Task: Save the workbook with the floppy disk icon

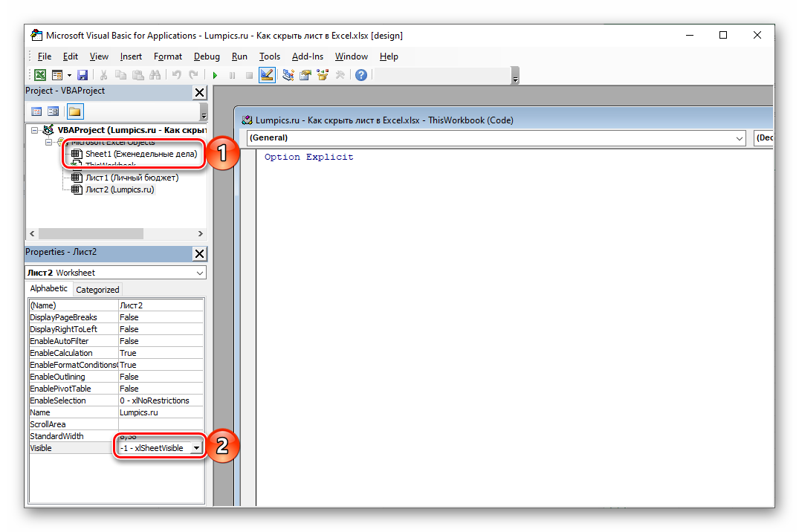Action: (83, 75)
